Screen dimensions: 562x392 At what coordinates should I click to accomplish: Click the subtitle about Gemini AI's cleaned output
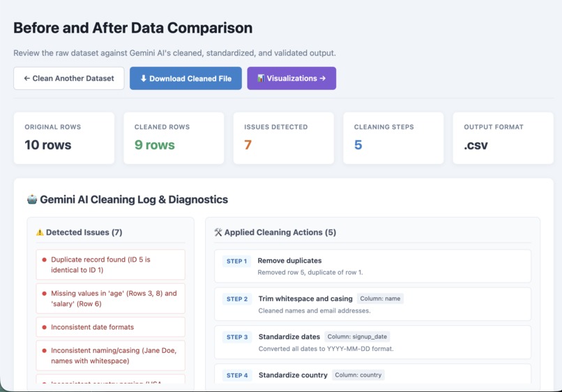[174, 53]
